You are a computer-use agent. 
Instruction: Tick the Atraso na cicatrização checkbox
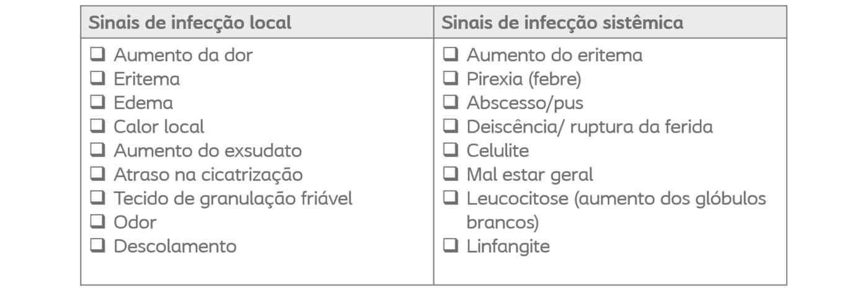[97, 174]
